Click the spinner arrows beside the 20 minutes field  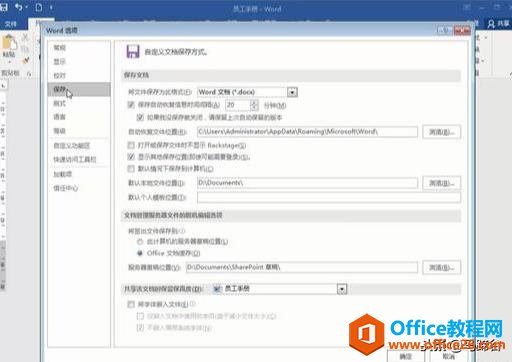(254, 105)
